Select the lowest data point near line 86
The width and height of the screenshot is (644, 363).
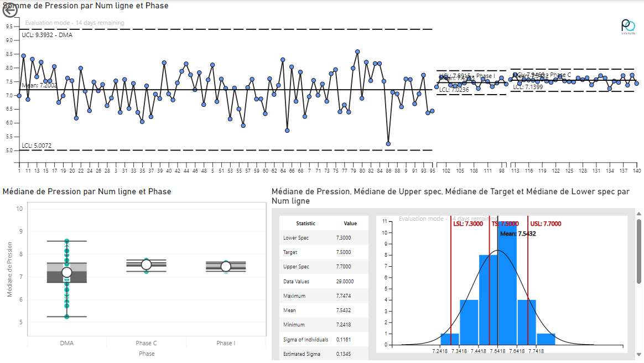(x=388, y=144)
